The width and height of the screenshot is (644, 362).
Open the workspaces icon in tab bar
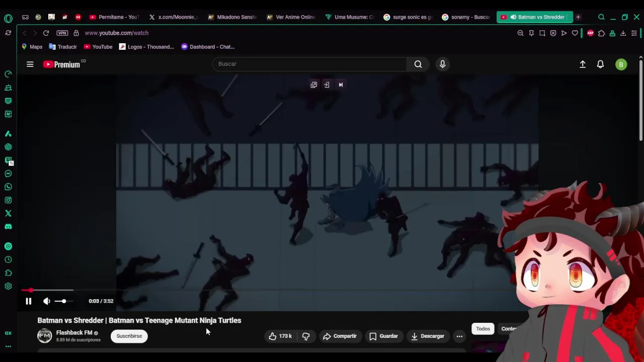pyautogui.click(x=25, y=17)
